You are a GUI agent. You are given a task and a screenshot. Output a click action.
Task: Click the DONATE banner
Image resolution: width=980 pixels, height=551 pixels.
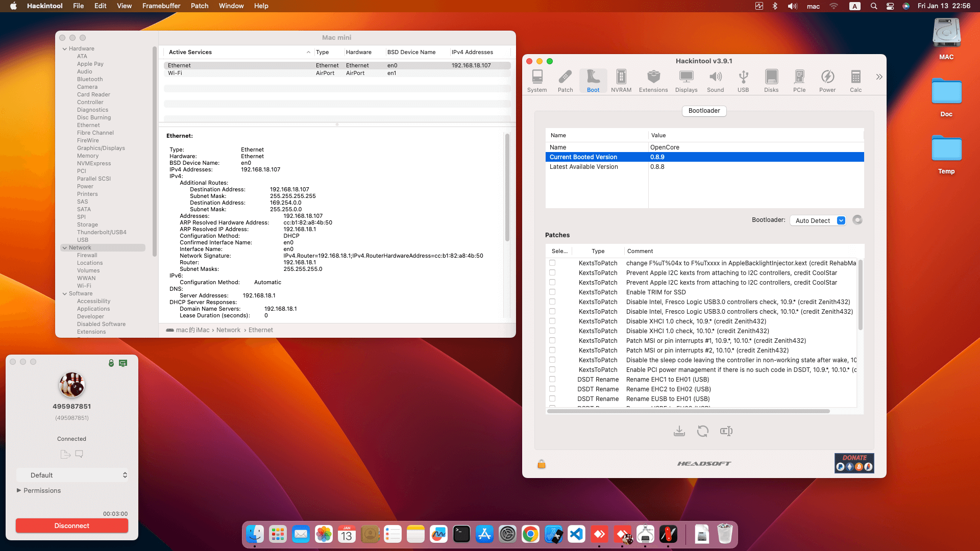pyautogui.click(x=854, y=463)
